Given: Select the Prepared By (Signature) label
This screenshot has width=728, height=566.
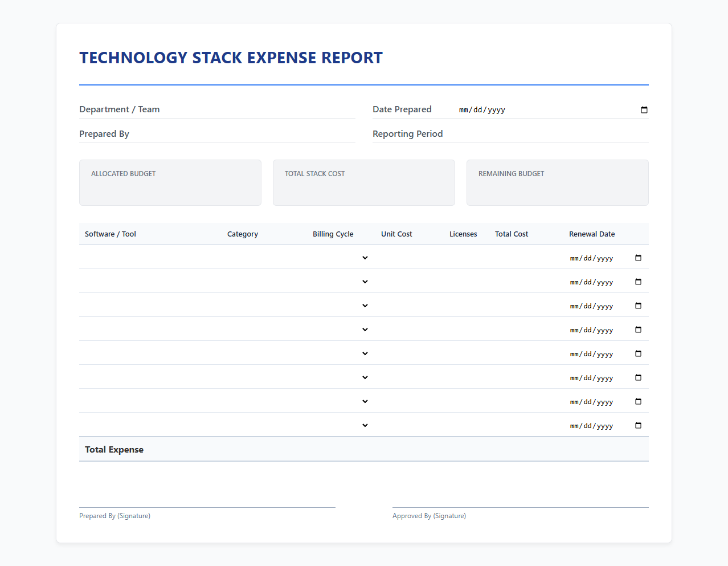Looking at the screenshot, I should pyautogui.click(x=114, y=516).
